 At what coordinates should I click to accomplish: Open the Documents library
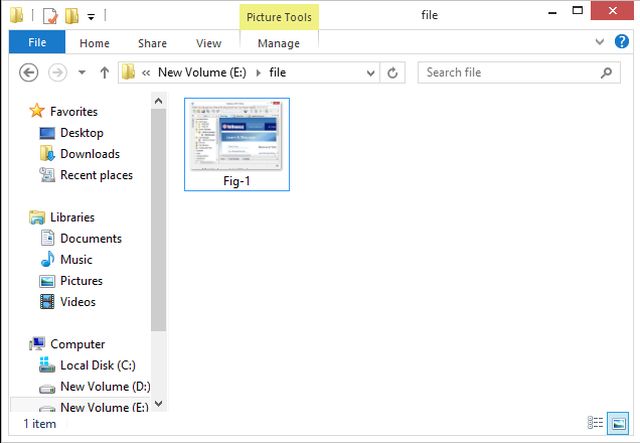coord(91,238)
